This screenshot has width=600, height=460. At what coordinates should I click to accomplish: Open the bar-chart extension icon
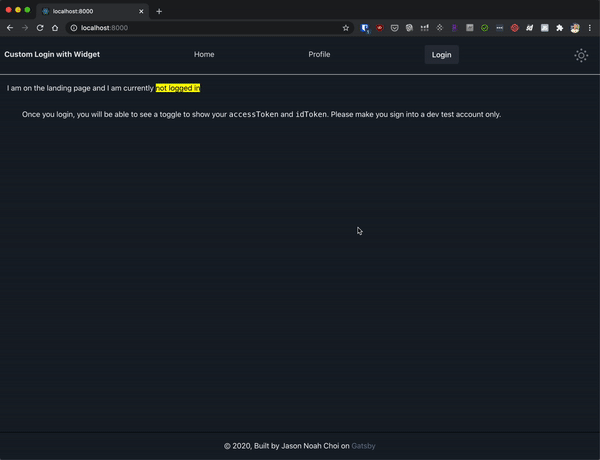(424, 28)
